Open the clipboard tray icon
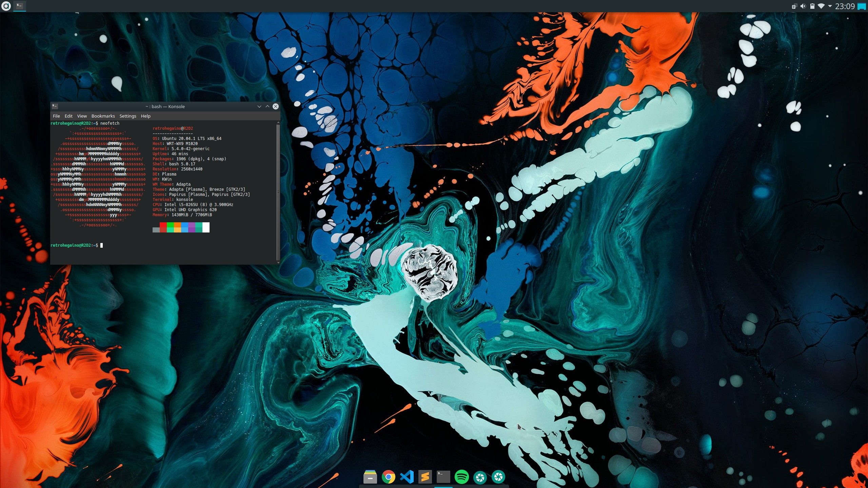 click(x=794, y=6)
